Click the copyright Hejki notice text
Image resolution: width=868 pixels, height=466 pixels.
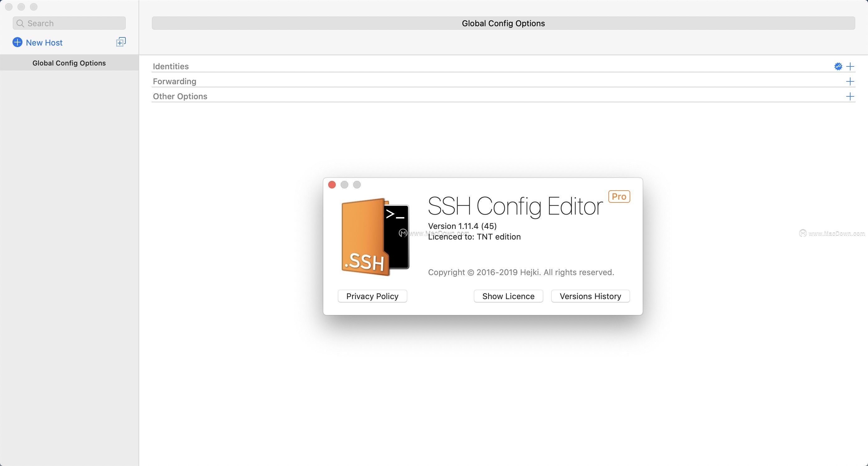[x=521, y=272]
